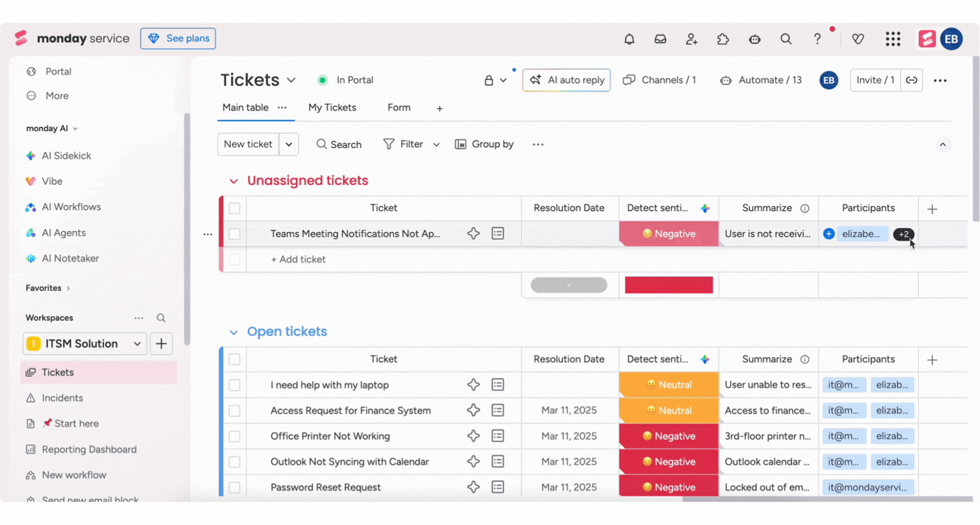980x525 pixels.
Task: Add a column in Open tickets table
Action: coord(932,359)
